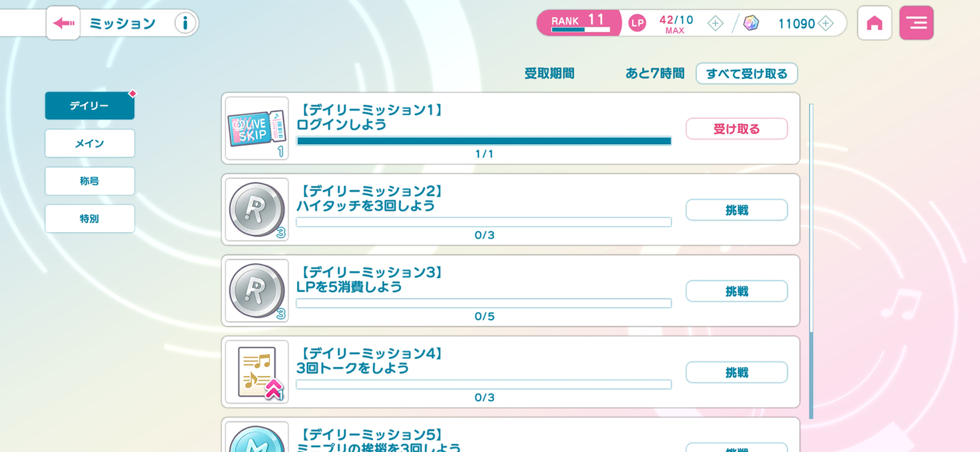Viewport: 980px width, 452px height.
Task: Tap the plus icon beside 11090 gems
Action: [x=826, y=23]
